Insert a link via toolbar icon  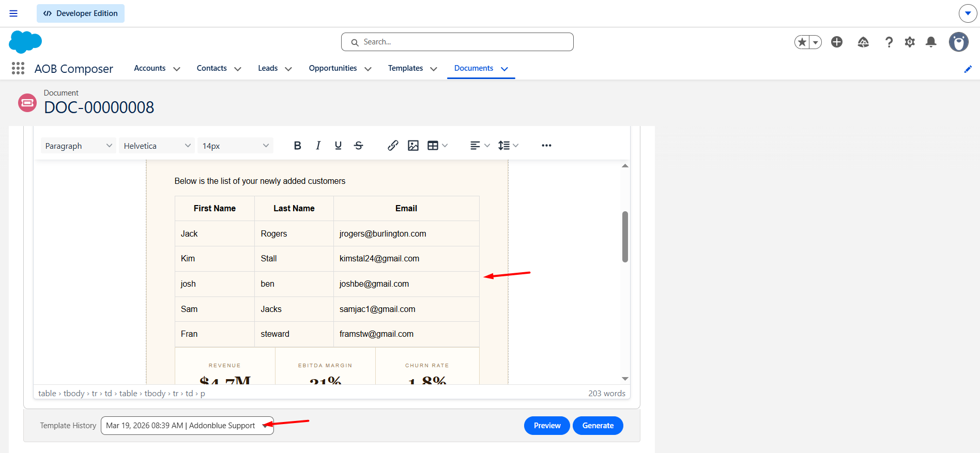coord(393,146)
